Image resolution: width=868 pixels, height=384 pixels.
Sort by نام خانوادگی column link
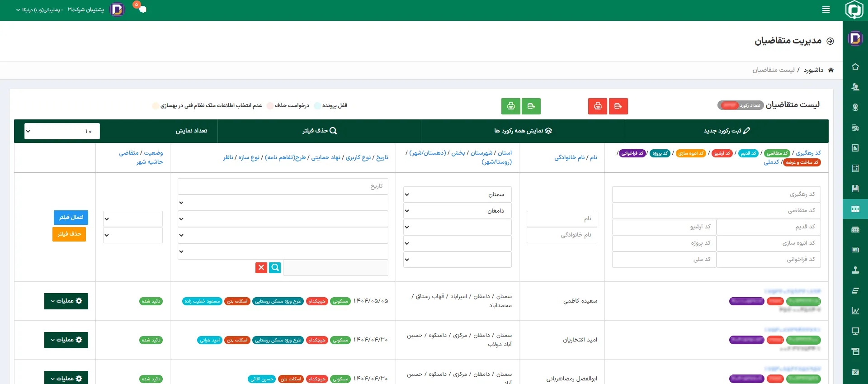coord(570,157)
